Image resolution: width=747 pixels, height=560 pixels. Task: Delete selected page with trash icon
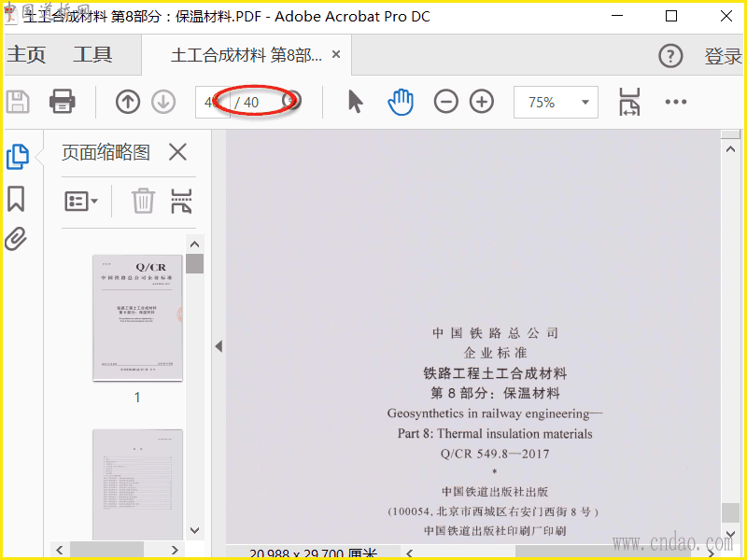tap(143, 201)
